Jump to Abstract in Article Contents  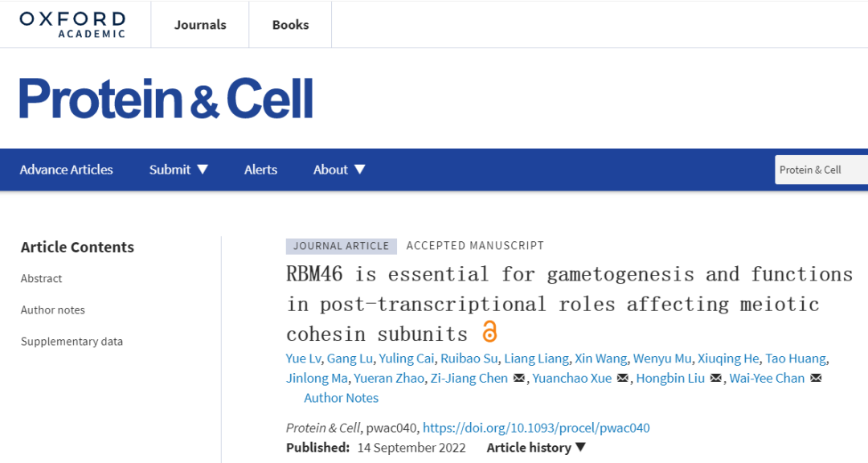point(42,278)
